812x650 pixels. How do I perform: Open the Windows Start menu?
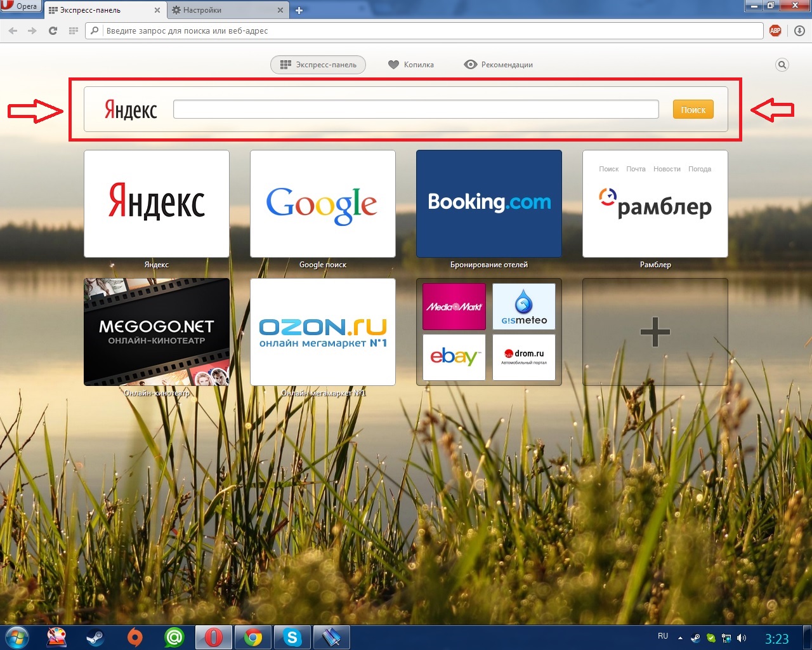[x=17, y=637]
